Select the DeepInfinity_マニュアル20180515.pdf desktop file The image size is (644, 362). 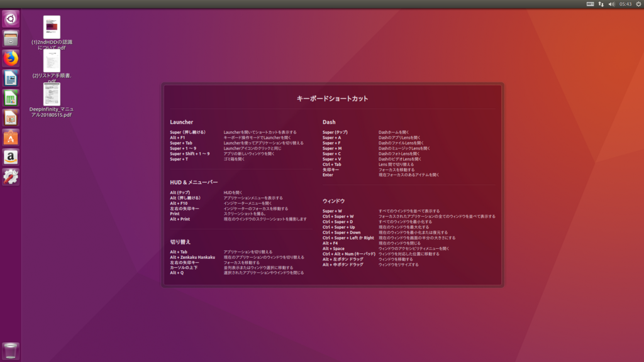[52, 100]
